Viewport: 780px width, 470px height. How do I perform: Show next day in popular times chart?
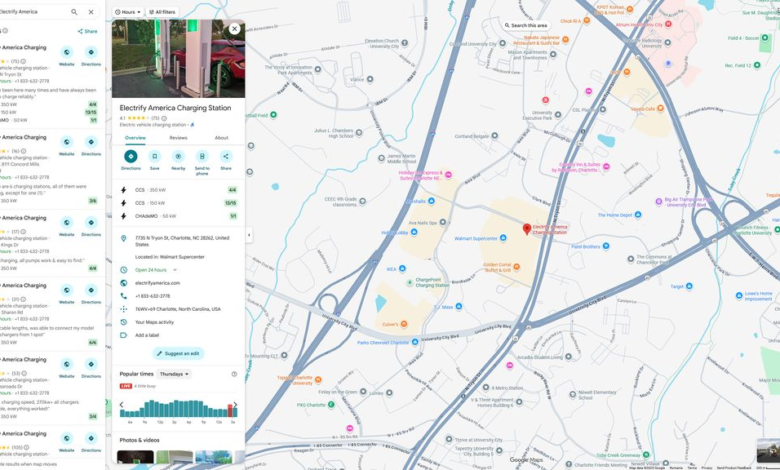(236, 405)
